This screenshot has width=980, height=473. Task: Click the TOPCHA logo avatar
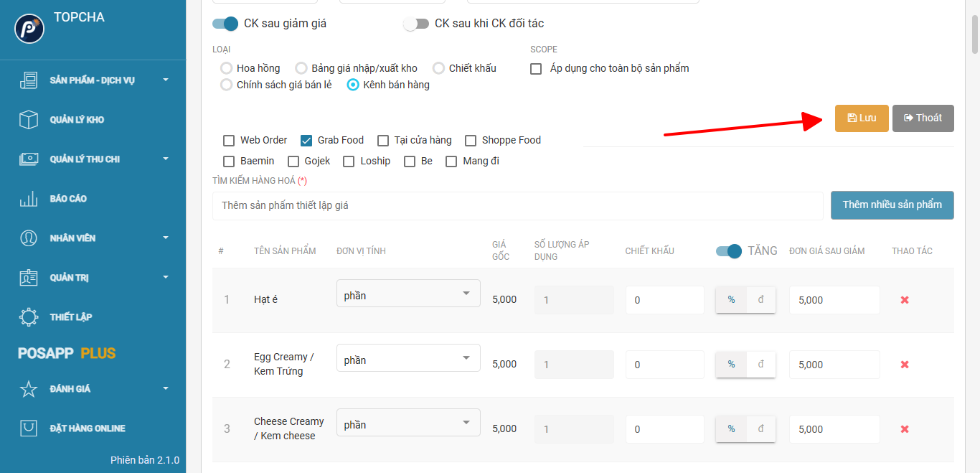pyautogui.click(x=29, y=28)
